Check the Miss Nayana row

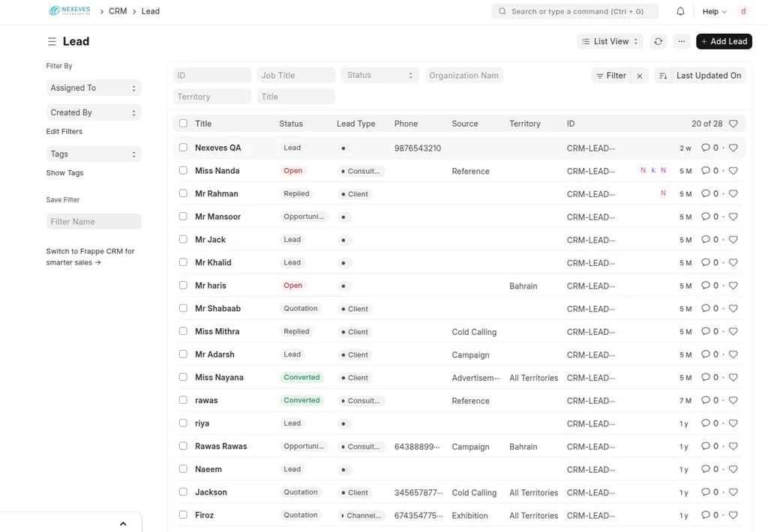(183, 377)
